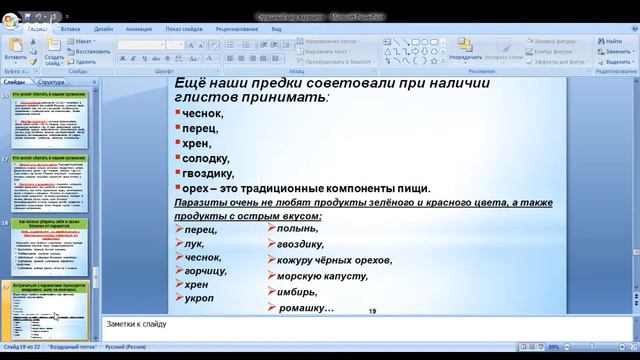The image size is (640, 360).
Task: Open the Рецензирование ribbon tab
Action: [x=237, y=29]
